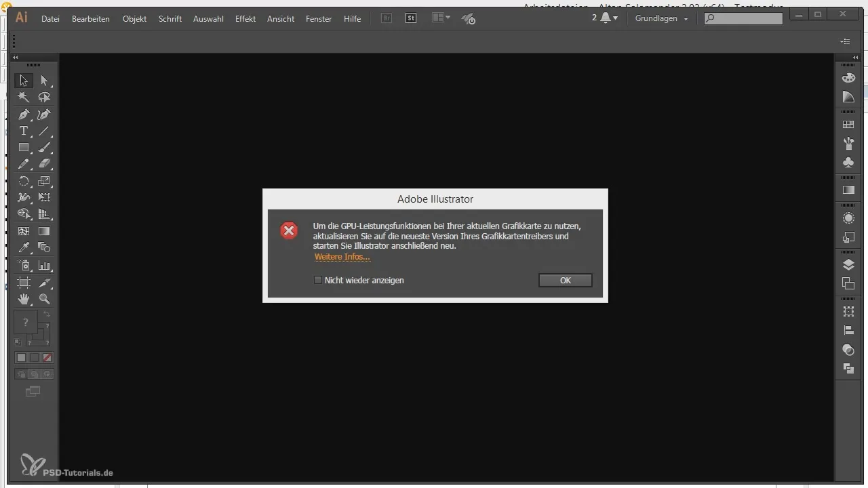
Task: Select the Slice tool
Action: 45,282
